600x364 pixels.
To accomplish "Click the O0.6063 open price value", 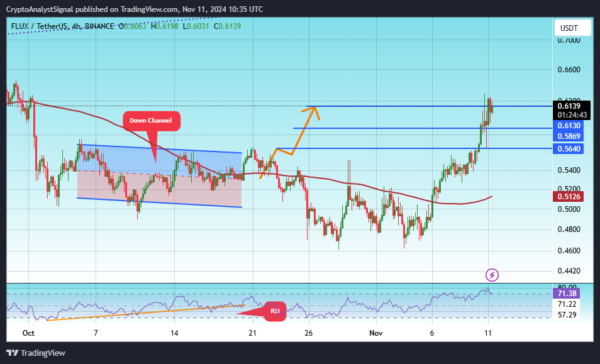I will [133, 26].
